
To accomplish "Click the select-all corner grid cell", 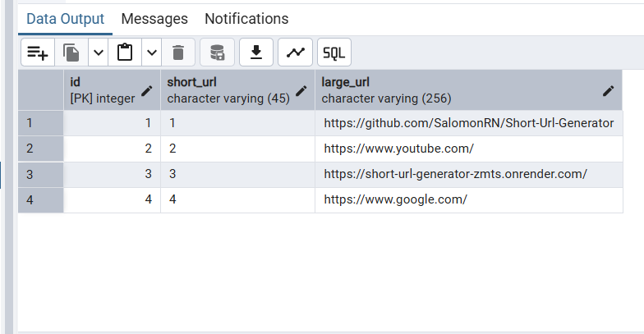I will (x=40, y=90).
